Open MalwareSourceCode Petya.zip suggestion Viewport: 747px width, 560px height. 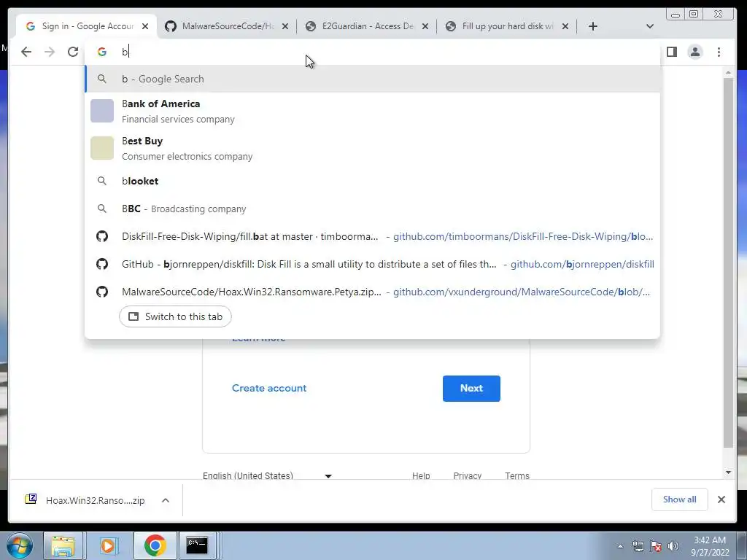[373, 292]
